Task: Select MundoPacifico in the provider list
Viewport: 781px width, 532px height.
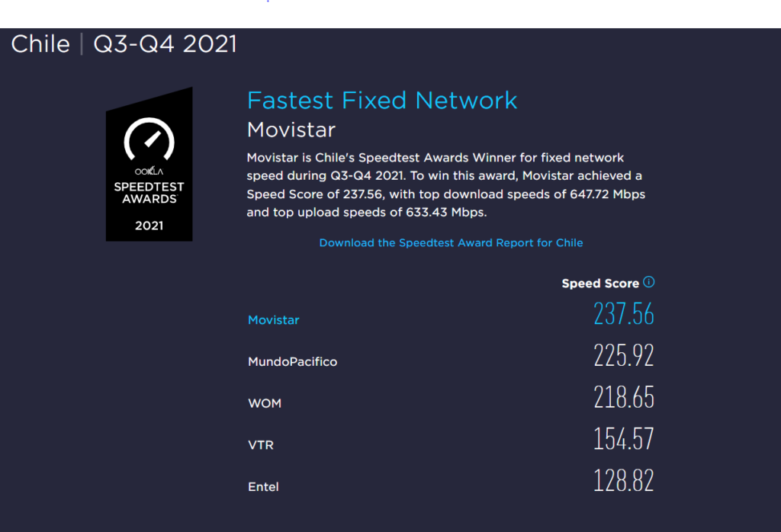Action: click(292, 361)
